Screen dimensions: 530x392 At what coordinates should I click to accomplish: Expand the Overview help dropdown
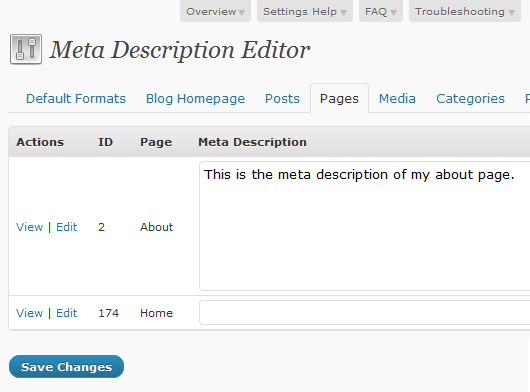(x=215, y=11)
